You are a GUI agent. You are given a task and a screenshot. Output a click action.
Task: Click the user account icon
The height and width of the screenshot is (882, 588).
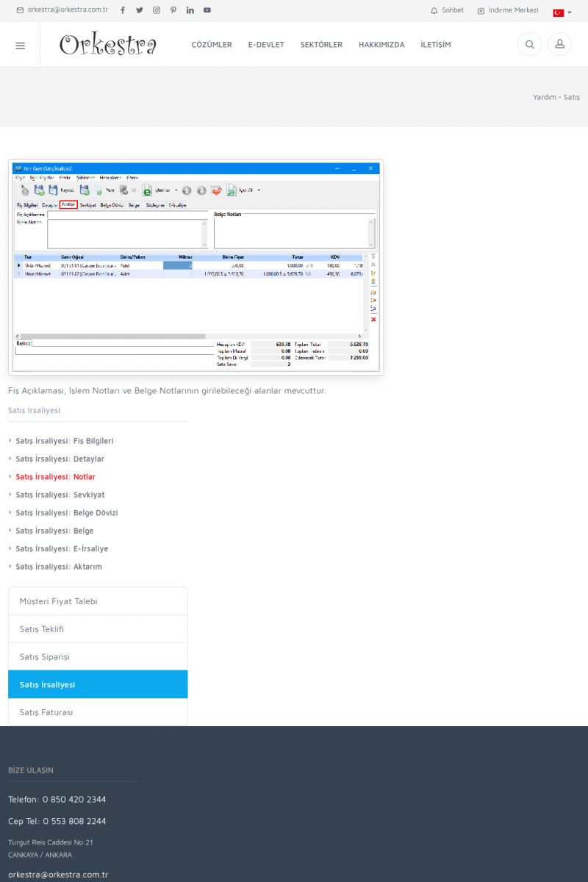click(x=559, y=45)
